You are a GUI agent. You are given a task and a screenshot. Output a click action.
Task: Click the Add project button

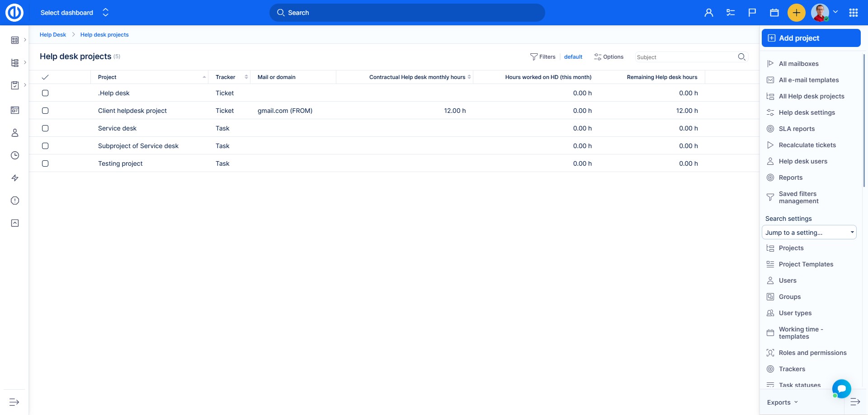(811, 38)
